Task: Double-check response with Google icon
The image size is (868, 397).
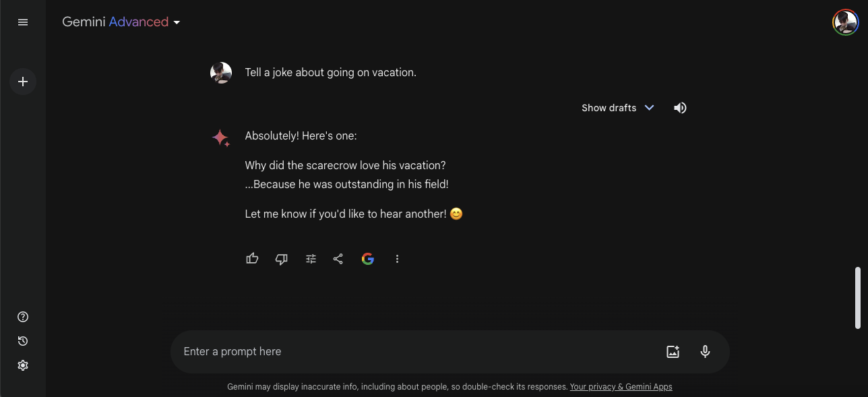Action: click(x=367, y=259)
